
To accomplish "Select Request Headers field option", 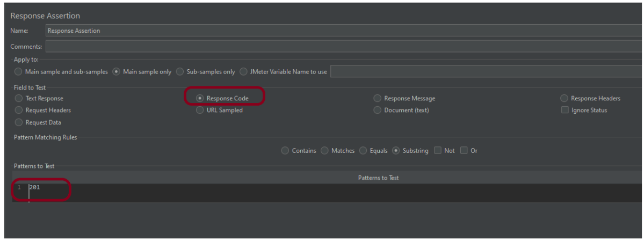I will click(x=19, y=111).
